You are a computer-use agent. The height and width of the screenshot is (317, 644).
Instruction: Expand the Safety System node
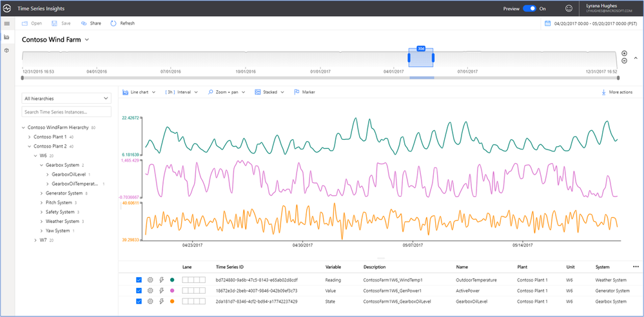tap(41, 212)
